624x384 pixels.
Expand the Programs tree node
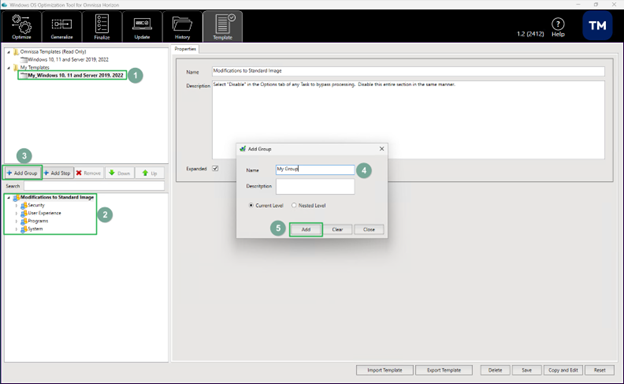pos(16,221)
